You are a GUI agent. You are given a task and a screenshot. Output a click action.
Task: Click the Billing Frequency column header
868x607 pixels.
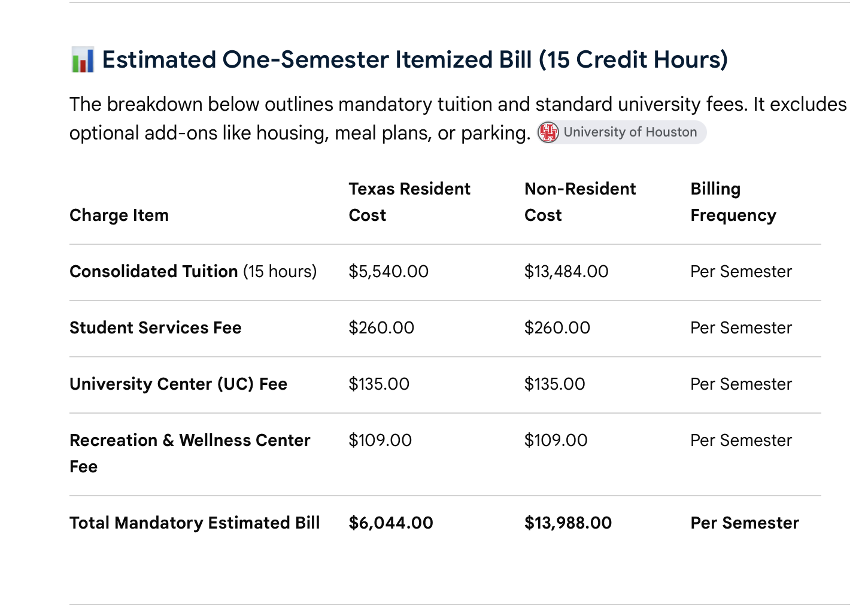coord(733,202)
